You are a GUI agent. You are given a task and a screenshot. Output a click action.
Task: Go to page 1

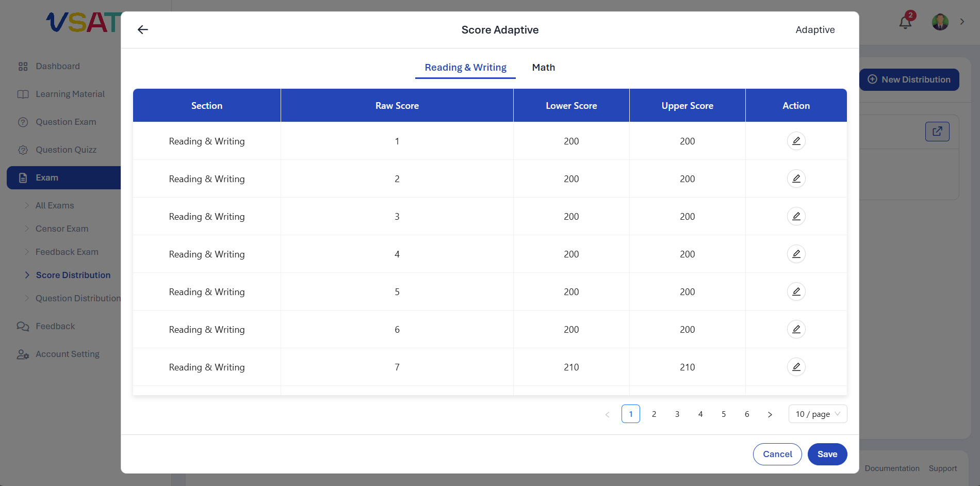pos(631,414)
